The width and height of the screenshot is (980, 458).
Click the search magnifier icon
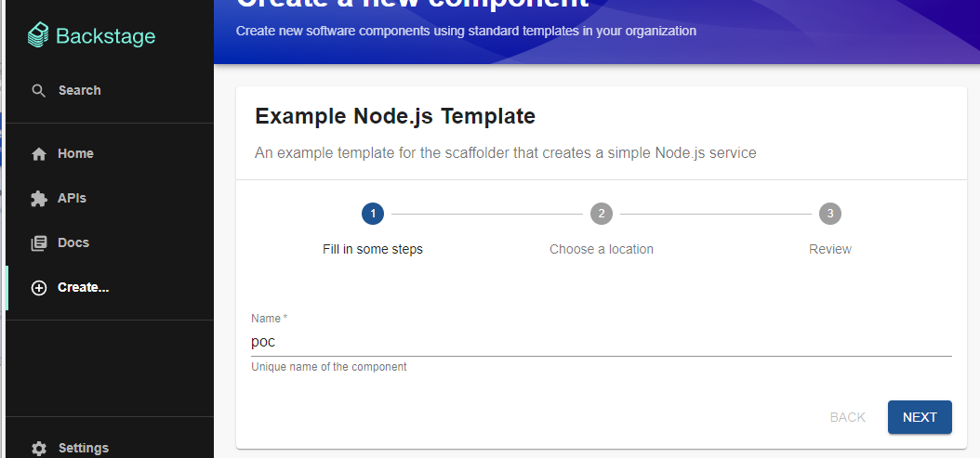pos(39,91)
